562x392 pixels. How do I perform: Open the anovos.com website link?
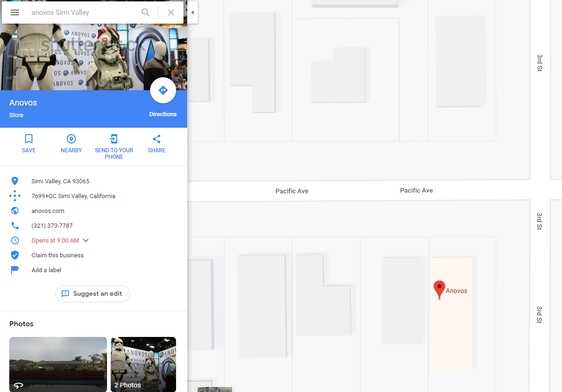48,211
